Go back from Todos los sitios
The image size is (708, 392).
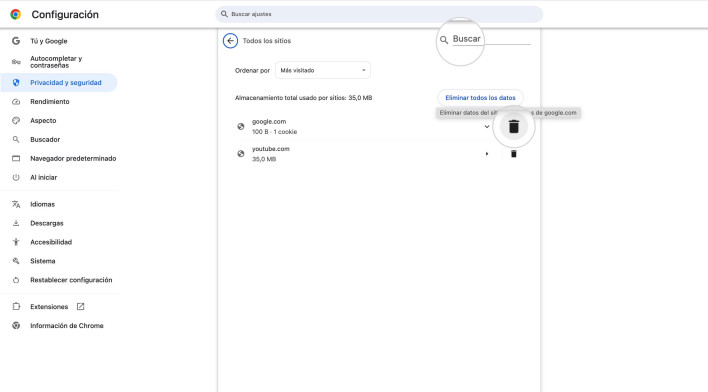point(230,41)
